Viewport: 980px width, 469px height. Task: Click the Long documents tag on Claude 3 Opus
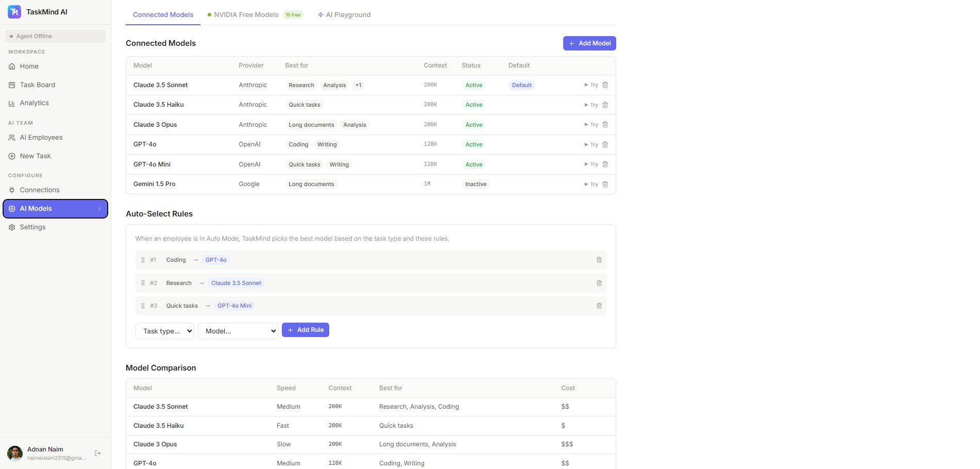tap(311, 125)
